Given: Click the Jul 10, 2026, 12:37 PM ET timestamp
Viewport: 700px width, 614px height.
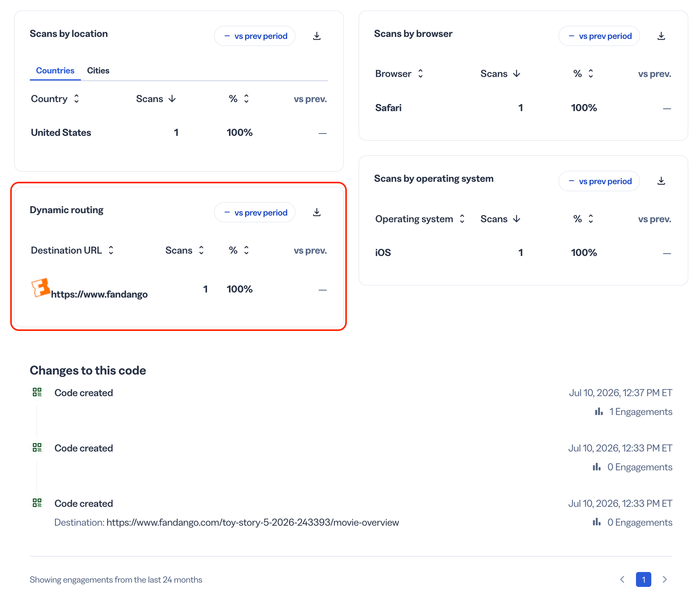Looking at the screenshot, I should click(x=621, y=393).
